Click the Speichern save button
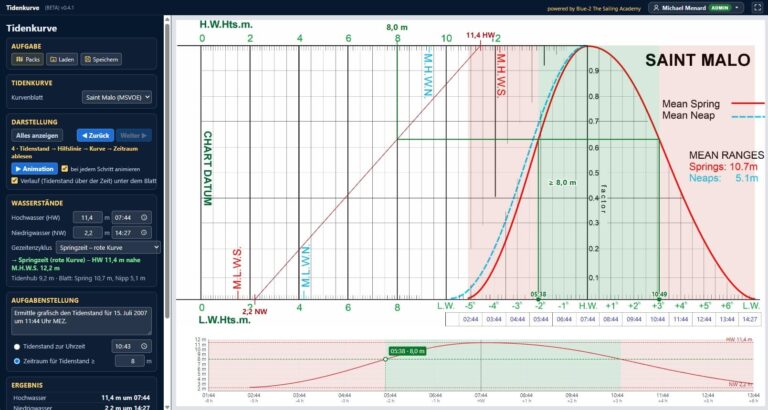The image size is (768, 410). point(101,59)
